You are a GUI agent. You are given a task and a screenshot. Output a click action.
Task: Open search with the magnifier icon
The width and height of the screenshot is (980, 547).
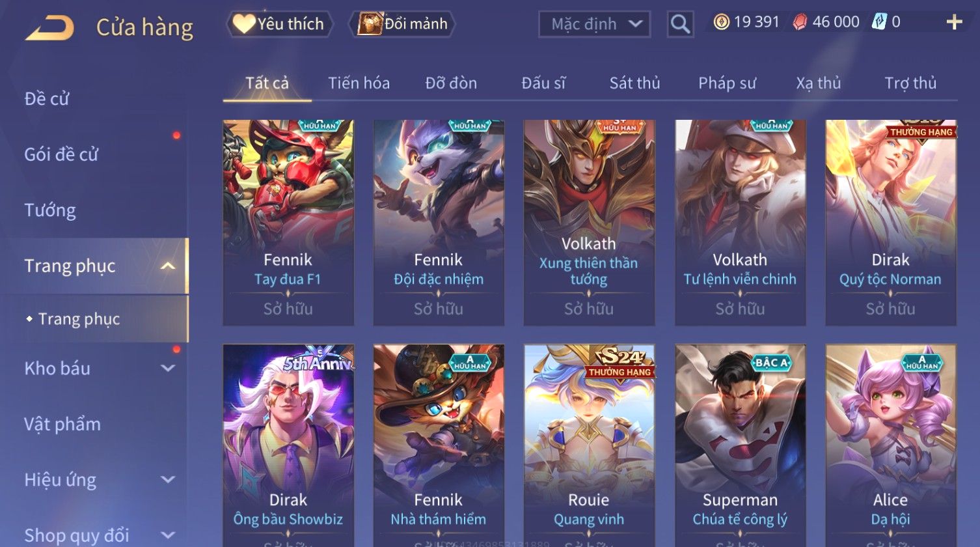tap(680, 24)
